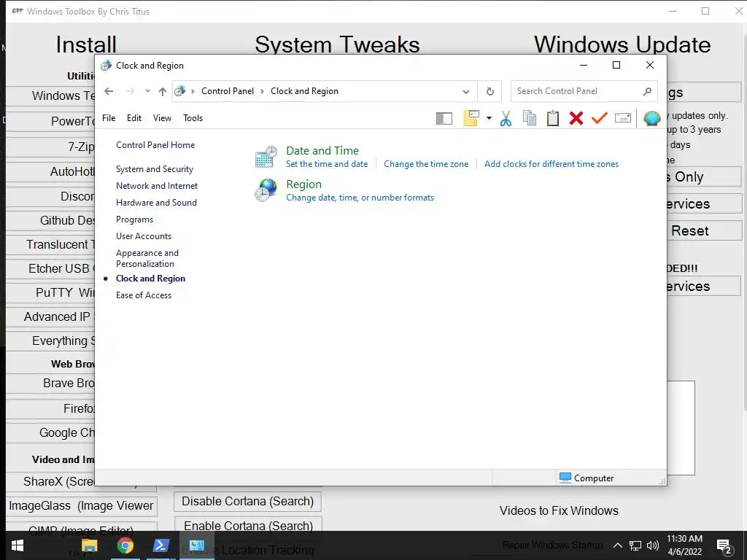Click the System Tweaks heading in Toolbox
Image resolution: width=747 pixels, height=560 pixels.
[337, 44]
